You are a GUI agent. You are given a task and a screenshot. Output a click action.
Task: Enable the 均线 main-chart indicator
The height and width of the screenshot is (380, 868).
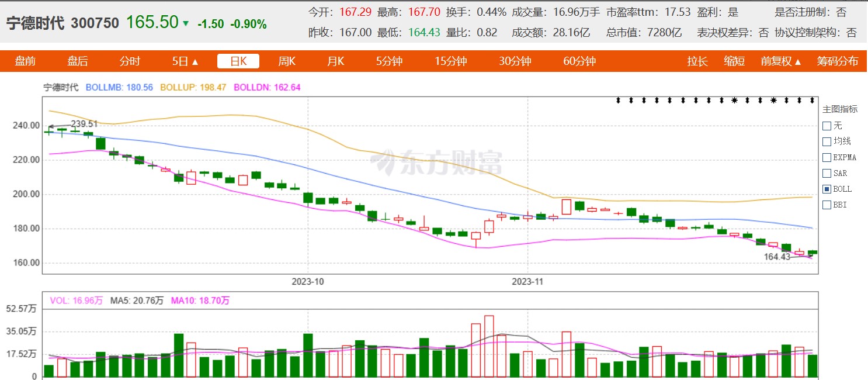[x=826, y=141]
